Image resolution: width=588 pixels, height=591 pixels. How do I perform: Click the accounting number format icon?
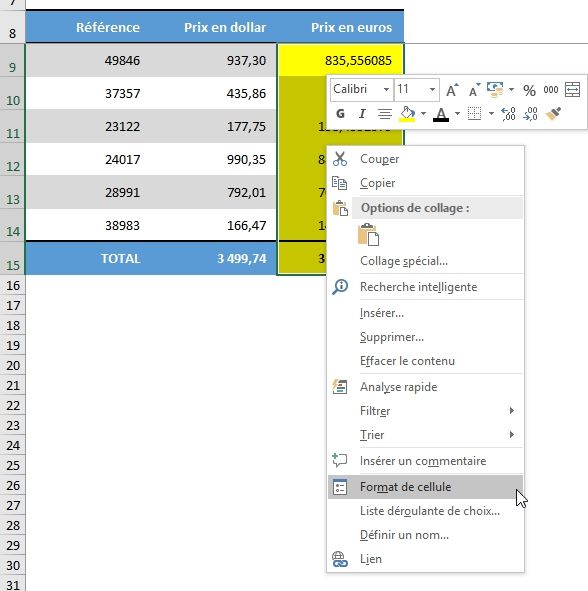coord(495,90)
